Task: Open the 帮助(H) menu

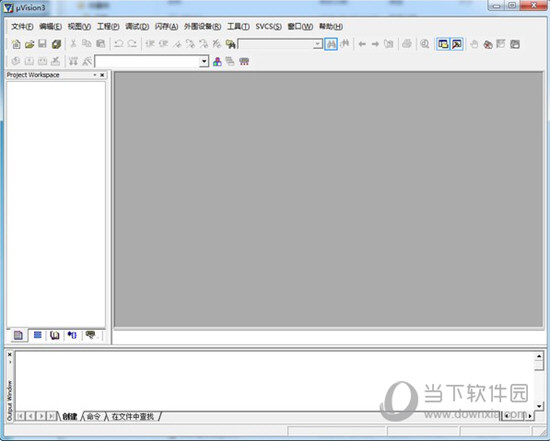Action: pos(331,27)
